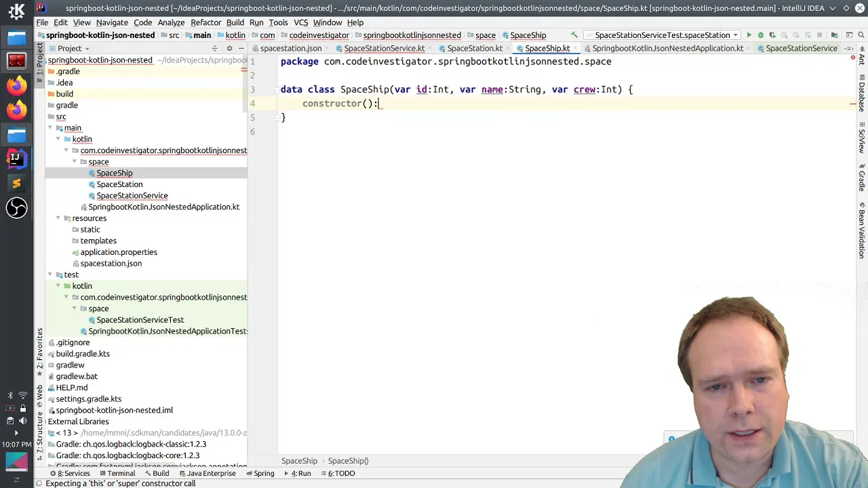Click the Sublime Text icon in the taskbar
This screenshot has height=488, width=868.
click(16, 183)
